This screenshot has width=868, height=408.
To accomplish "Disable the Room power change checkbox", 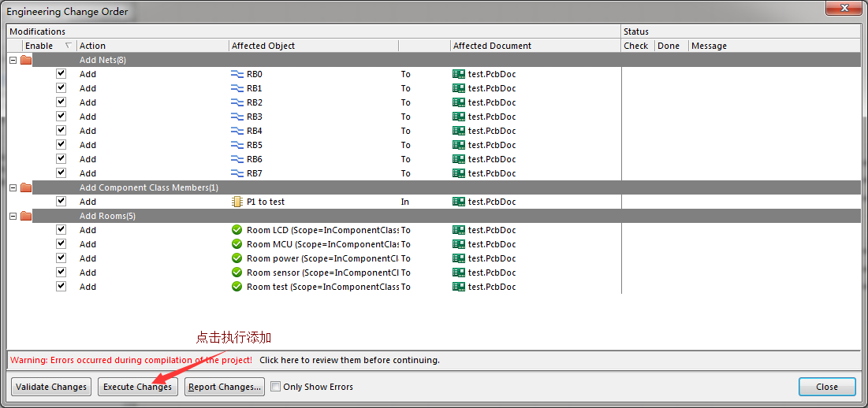I will point(61,258).
